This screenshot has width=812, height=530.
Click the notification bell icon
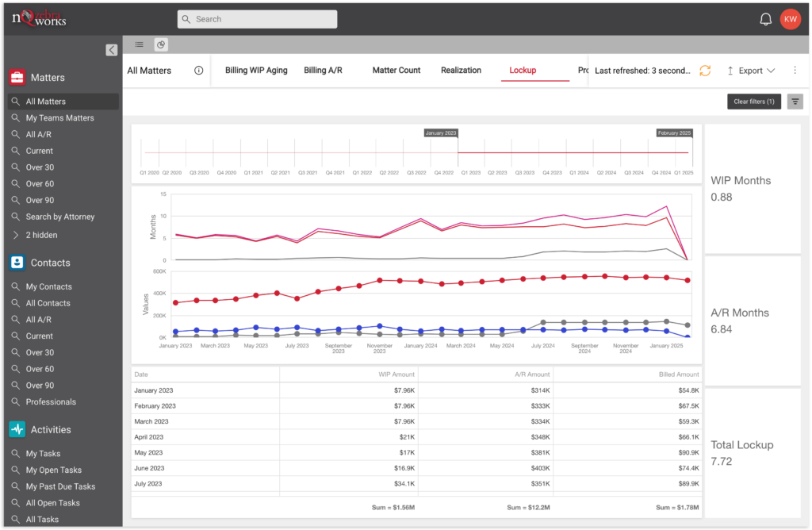(765, 19)
